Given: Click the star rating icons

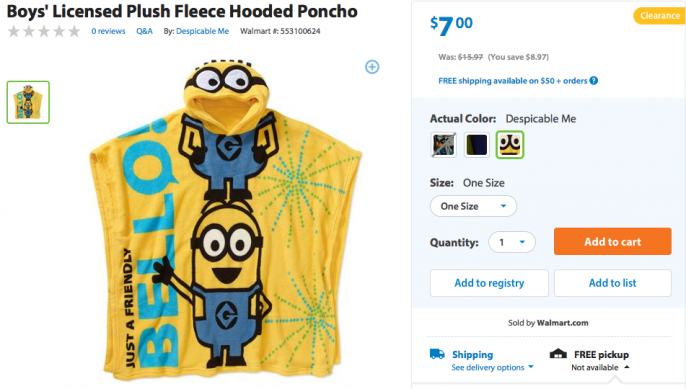Looking at the screenshot, I should pos(44,31).
